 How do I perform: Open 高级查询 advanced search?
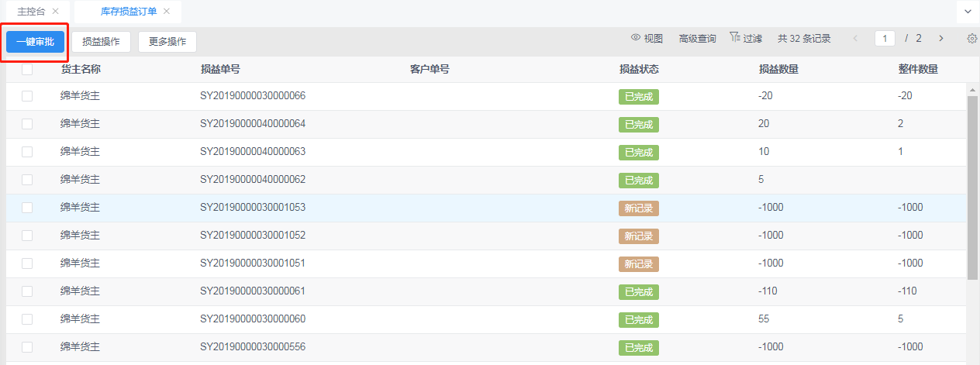coord(697,38)
